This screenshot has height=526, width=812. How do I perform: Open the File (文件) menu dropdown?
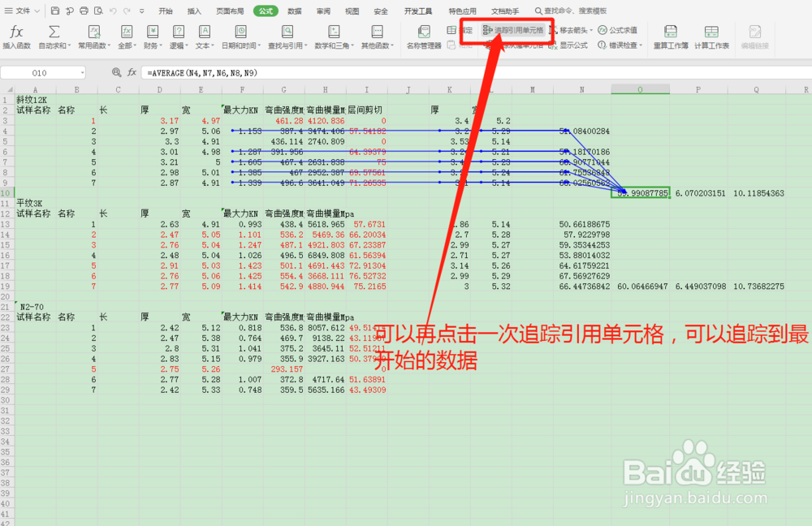22,11
